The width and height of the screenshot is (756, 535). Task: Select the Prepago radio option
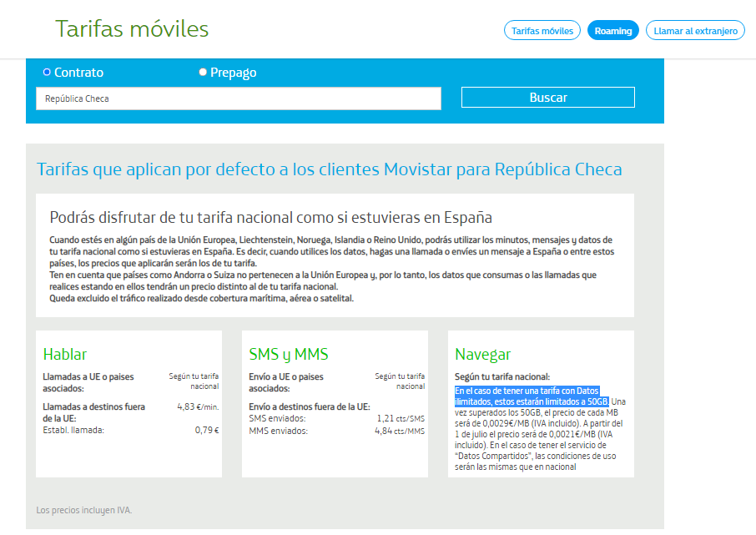pyautogui.click(x=203, y=73)
